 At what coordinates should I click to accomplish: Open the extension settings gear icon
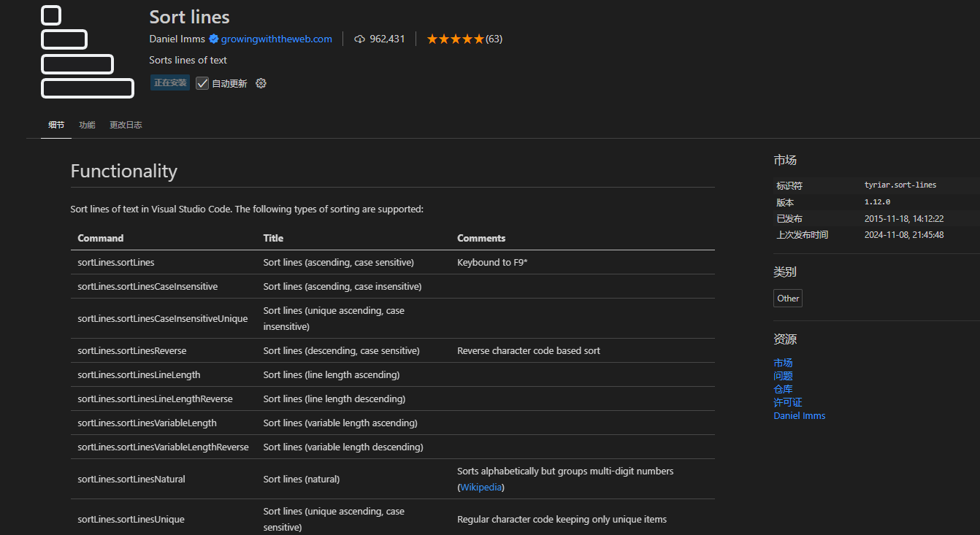[x=261, y=83]
